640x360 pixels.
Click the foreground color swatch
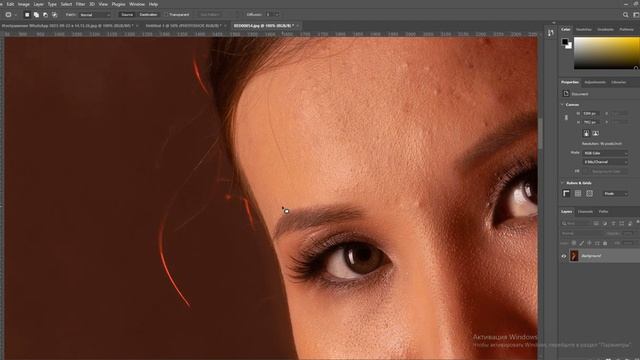565,42
